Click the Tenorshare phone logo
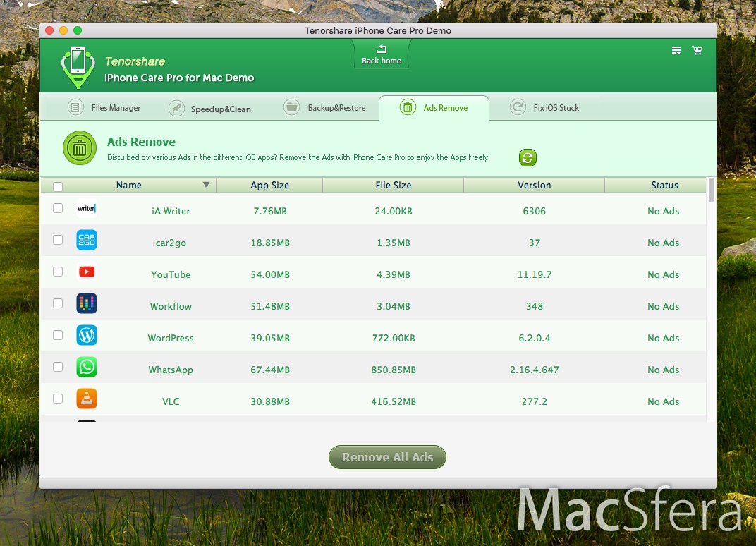The width and height of the screenshot is (756, 546). point(78,67)
